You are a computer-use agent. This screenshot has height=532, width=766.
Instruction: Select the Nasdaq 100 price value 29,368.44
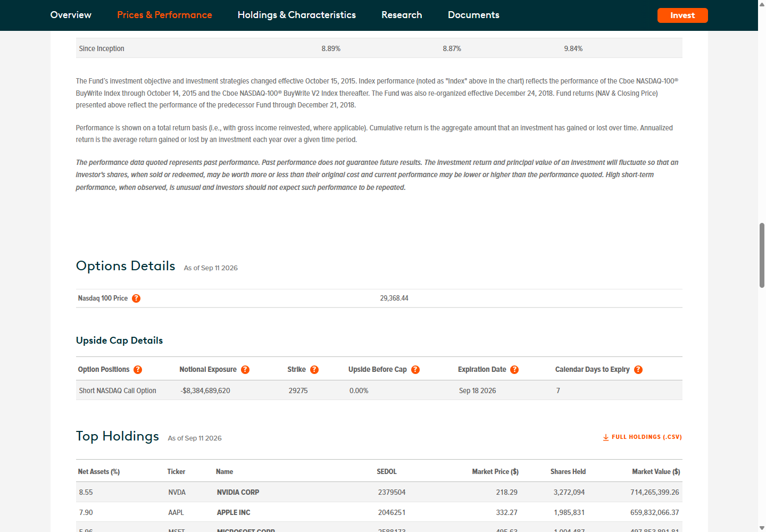tap(394, 298)
